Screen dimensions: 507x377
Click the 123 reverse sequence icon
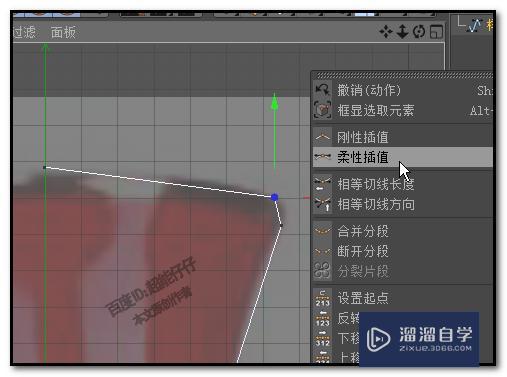[322, 318]
